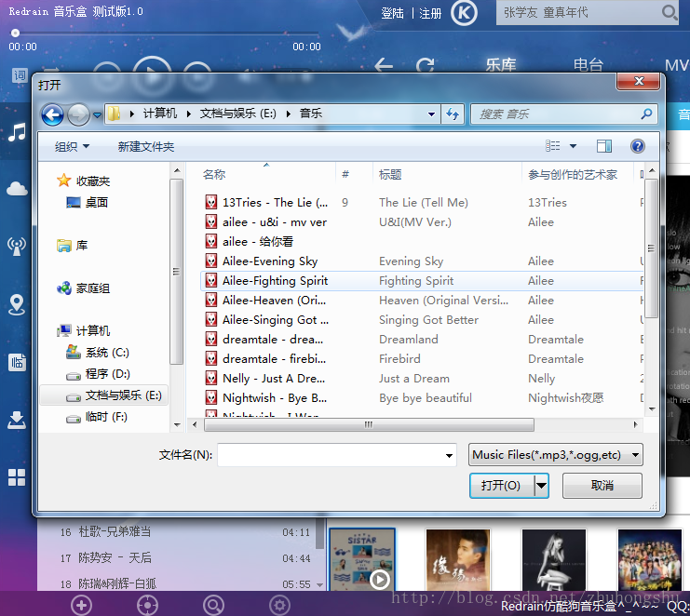
Task: Open the download sidebar icon
Action: [17, 420]
